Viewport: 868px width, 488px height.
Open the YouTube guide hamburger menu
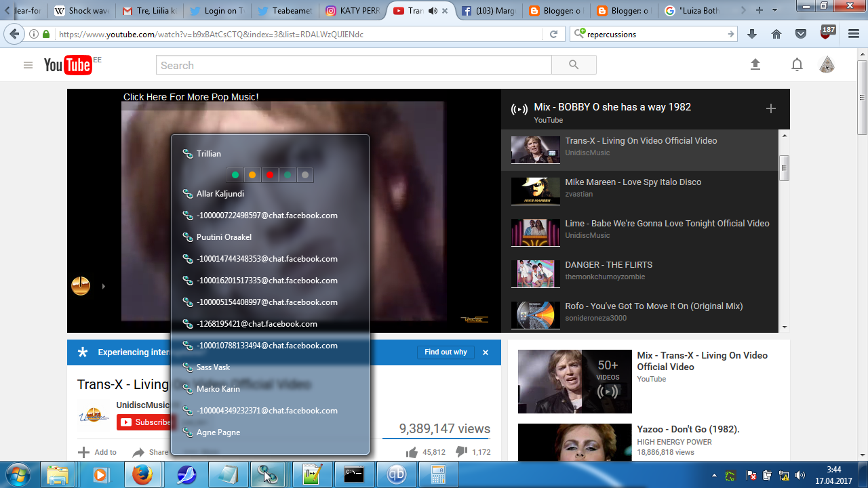(28, 65)
